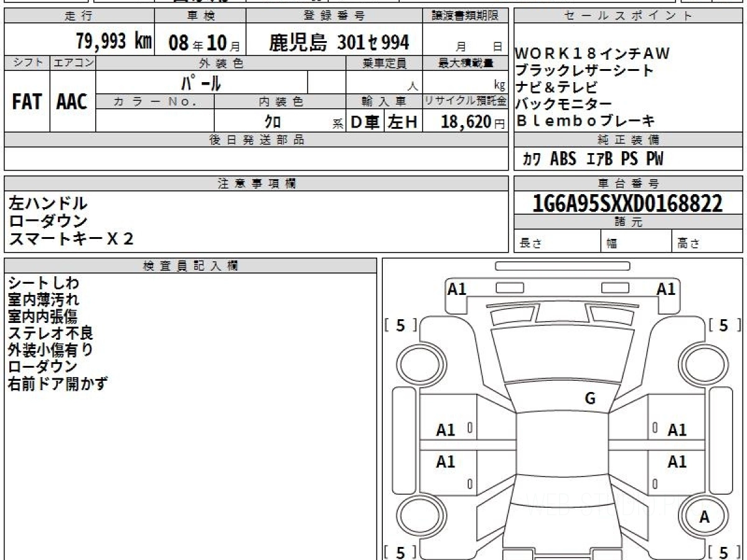747x560 pixels.
Task: Select the inspection date 08年10月
Action: coord(204,43)
